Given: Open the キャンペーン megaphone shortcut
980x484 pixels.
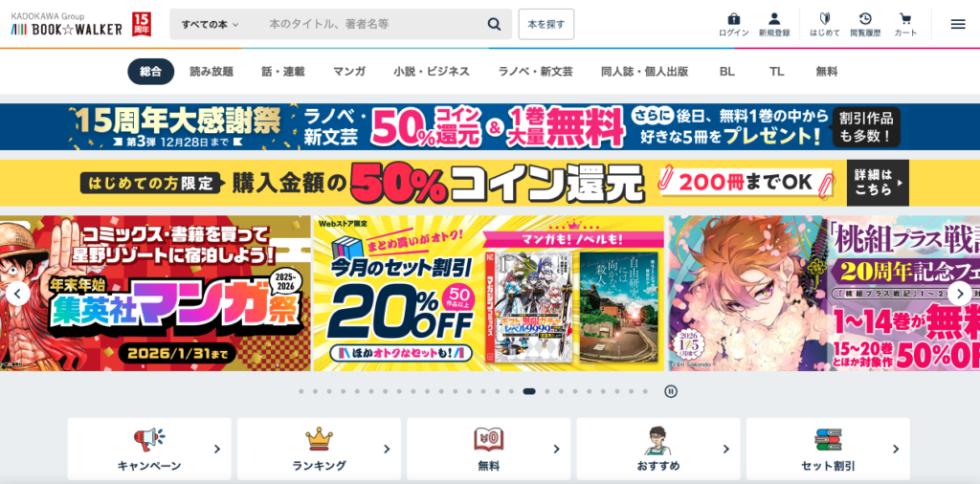Looking at the screenshot, I should coord(148,449).
